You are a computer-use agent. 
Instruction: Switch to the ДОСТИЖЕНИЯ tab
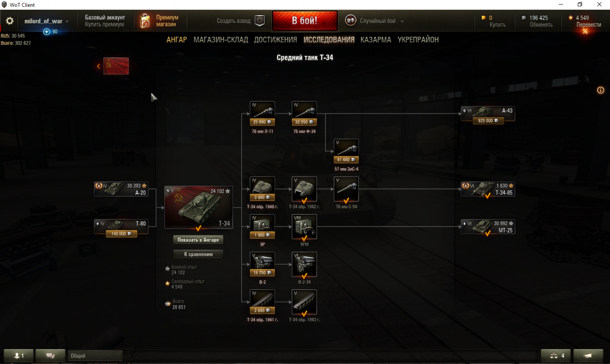pos(276,40)
